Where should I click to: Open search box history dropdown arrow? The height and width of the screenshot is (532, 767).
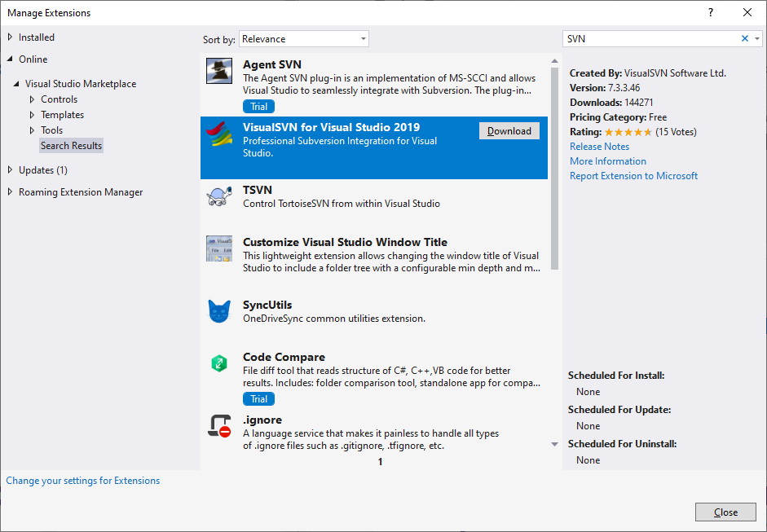[x=757, y=38]
